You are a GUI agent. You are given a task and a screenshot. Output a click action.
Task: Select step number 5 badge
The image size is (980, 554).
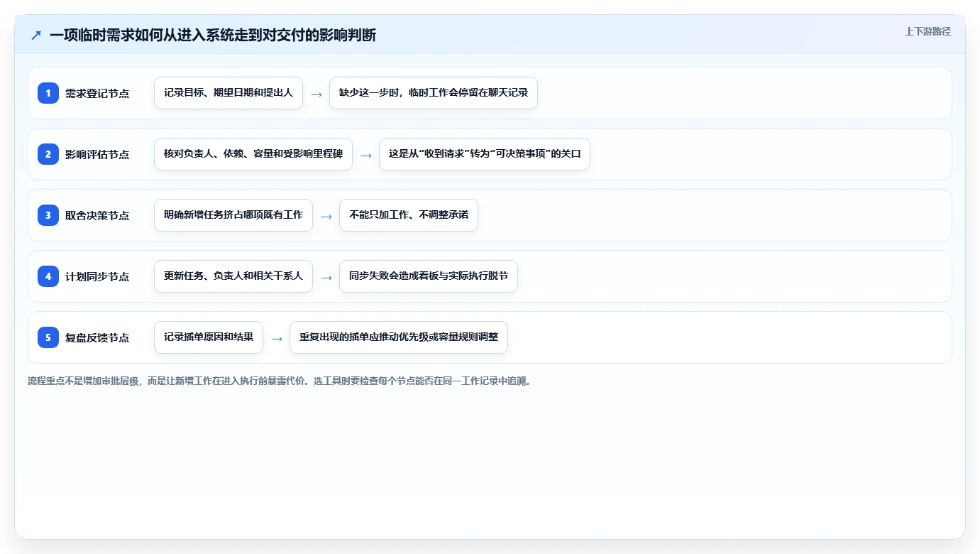[x=48, y=337]
